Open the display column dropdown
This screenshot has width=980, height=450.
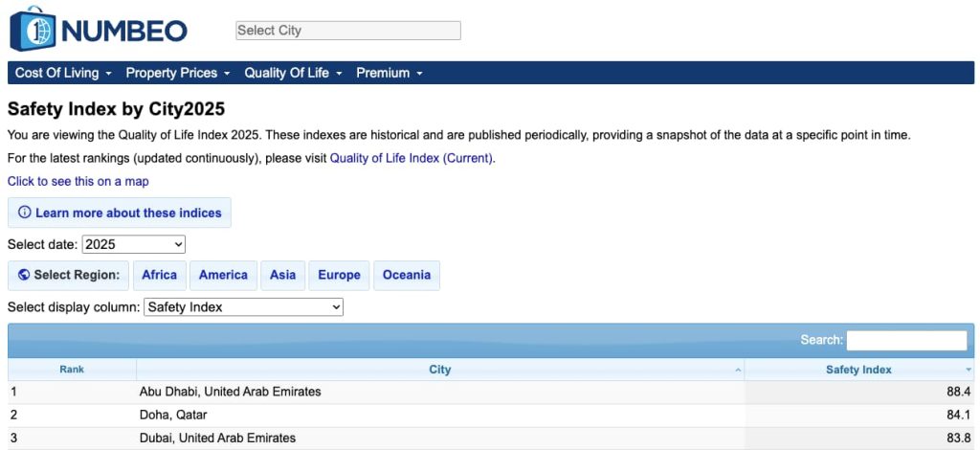[243, 307]
